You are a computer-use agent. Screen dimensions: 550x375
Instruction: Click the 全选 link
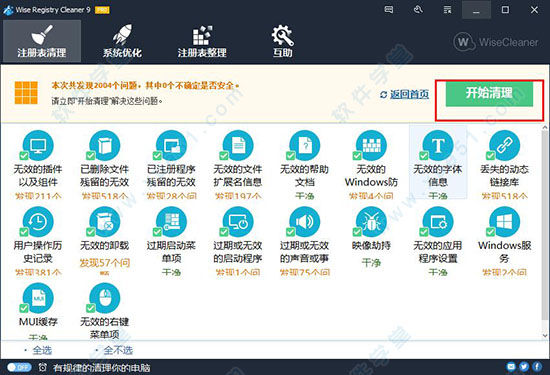click(42, 350)
